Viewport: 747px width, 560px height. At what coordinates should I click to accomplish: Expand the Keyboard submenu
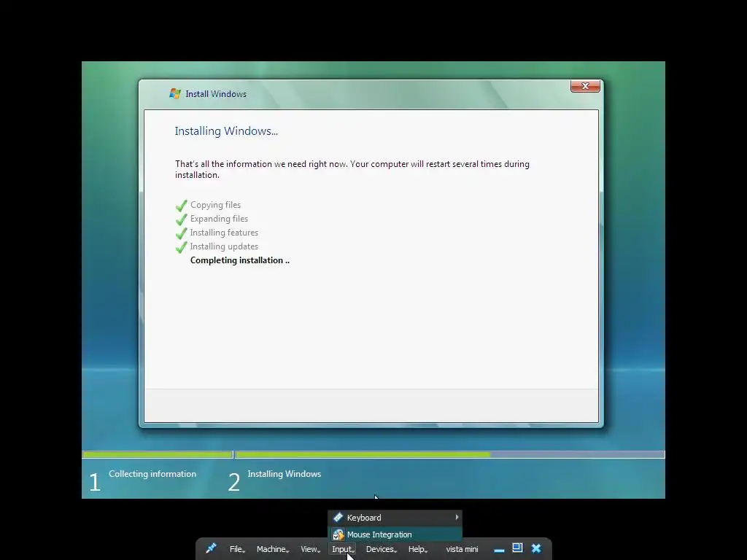[395, 518]
